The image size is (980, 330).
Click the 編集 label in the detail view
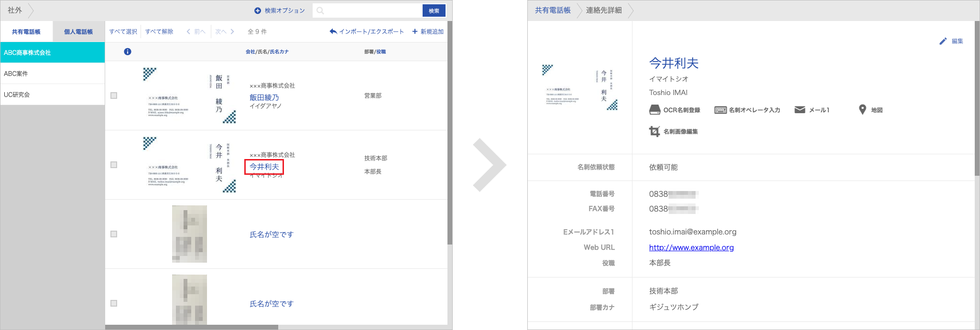click(x=958, y=41)
